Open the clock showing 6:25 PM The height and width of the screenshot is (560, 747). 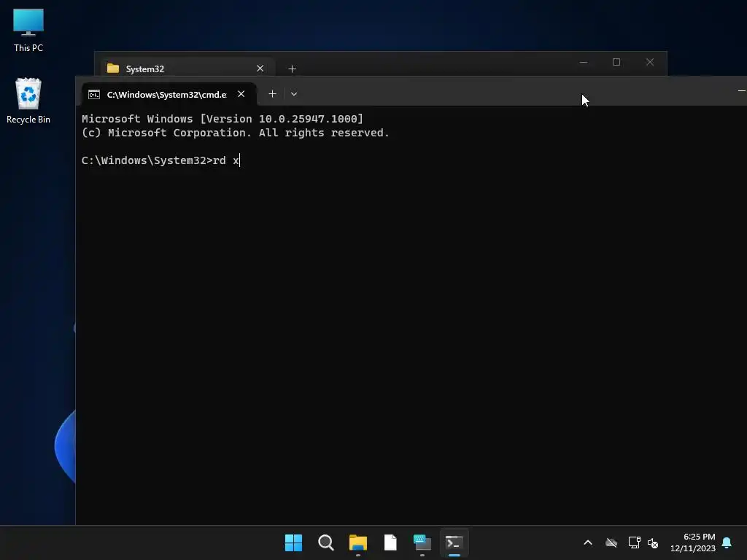pos(693,542)
